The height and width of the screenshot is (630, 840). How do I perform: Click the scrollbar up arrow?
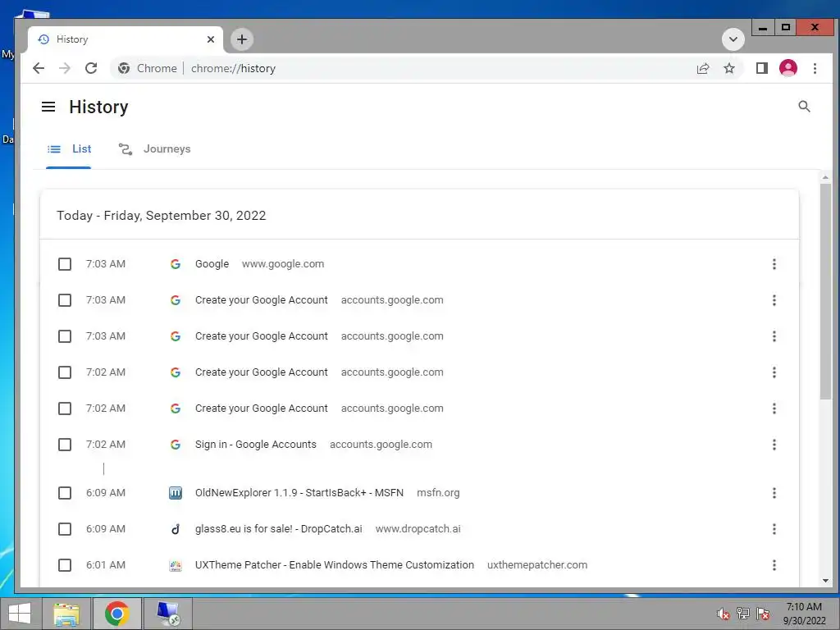[x=825, y=177]
